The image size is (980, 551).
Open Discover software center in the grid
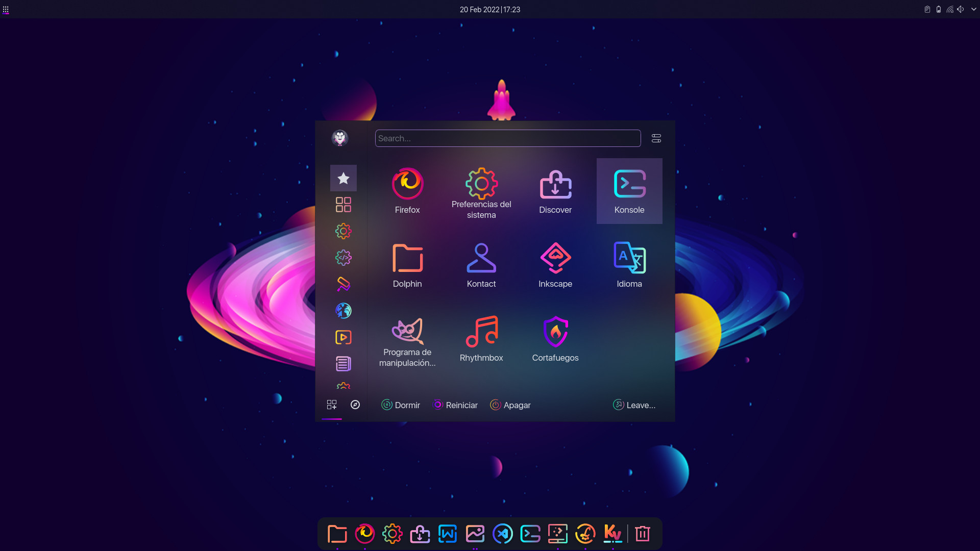[x=555, y=190]
